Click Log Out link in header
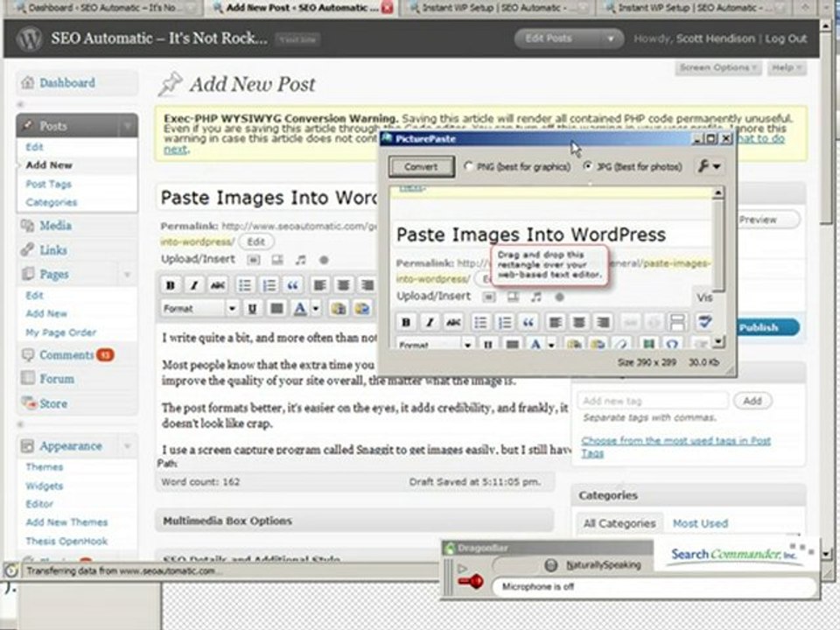 pyautogui.click(x=786, y=38)
